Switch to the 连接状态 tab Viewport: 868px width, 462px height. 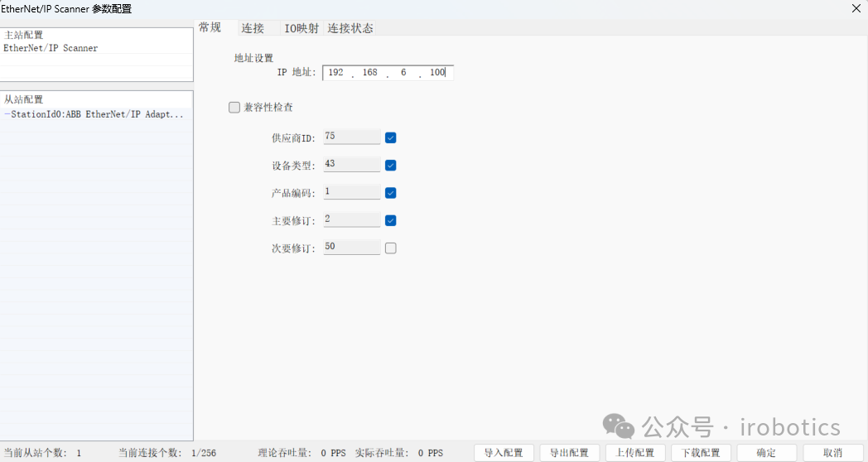(x=350, y=28)
